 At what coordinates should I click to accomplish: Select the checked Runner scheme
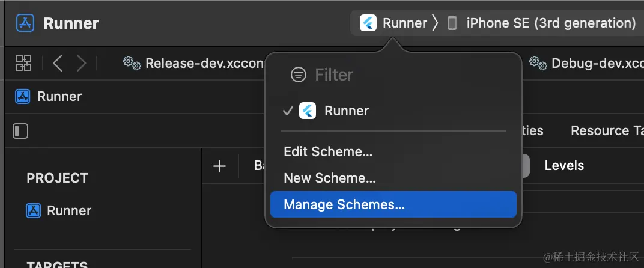(x=346, y=111)
